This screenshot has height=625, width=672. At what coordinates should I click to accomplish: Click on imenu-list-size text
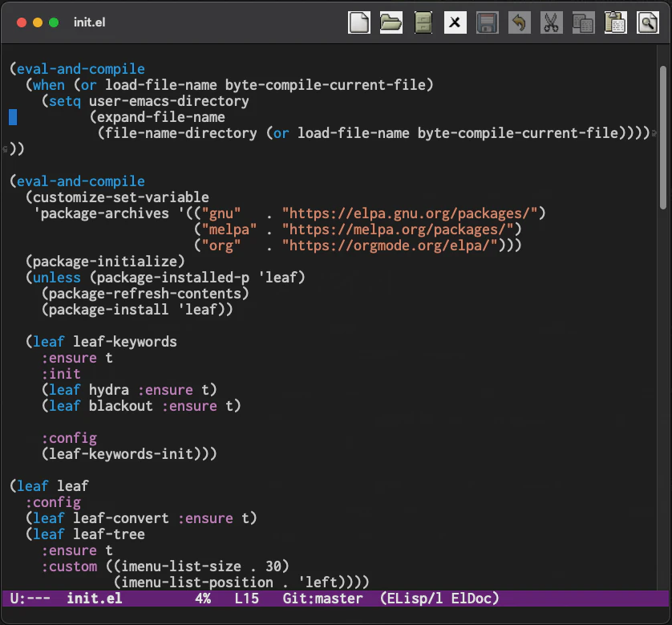point(181,566)
